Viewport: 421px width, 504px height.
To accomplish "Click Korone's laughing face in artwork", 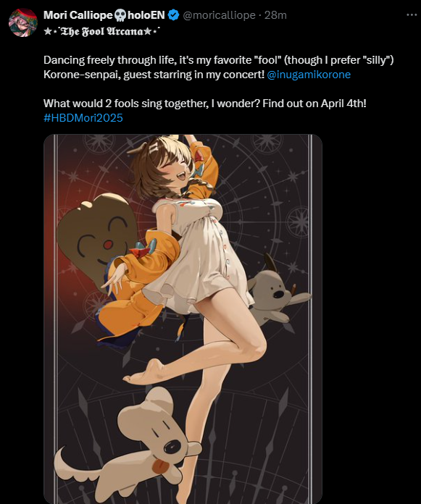I will click(175, 170).
